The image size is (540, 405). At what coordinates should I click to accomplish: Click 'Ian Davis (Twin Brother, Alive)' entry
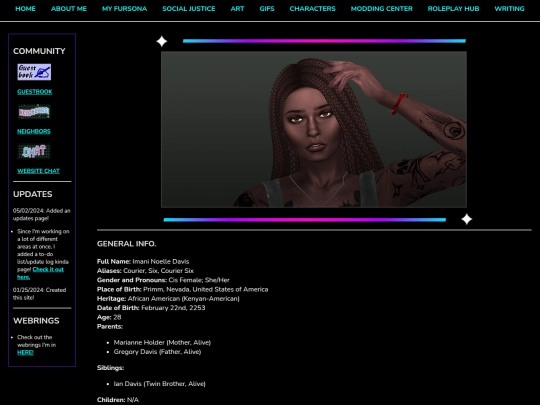click(159, 384)
